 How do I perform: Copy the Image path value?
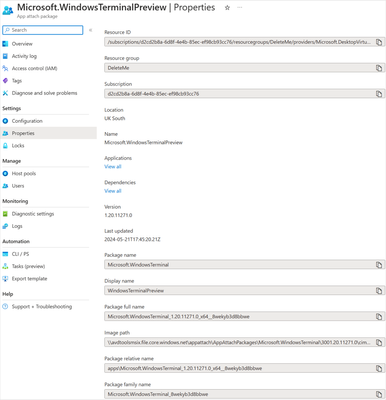[x=379, y=342]
